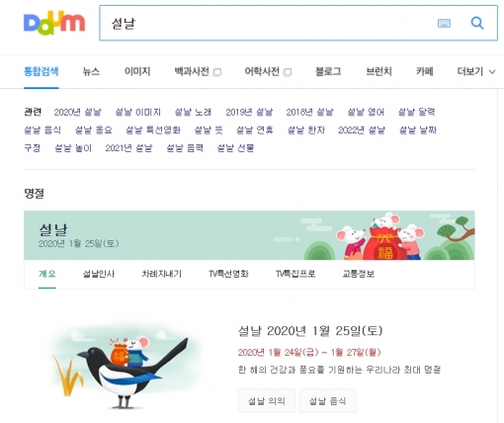Click the 설날 음식 button

pyautogui.click(x=327, y=400)
